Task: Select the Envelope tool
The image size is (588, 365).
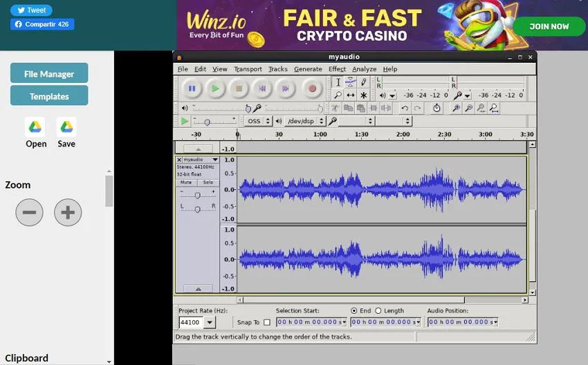Action: tap(350, 82)
